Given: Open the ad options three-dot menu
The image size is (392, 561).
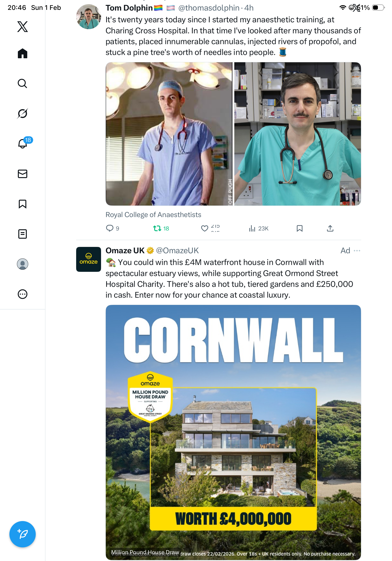Looking at the screenshot, I should (x=357, y=250).
